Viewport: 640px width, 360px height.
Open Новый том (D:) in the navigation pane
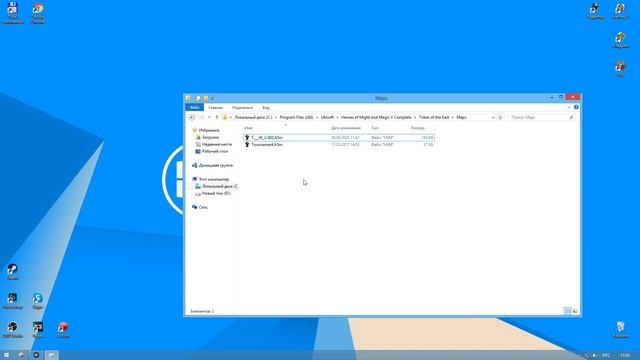(x=216, y=193)
